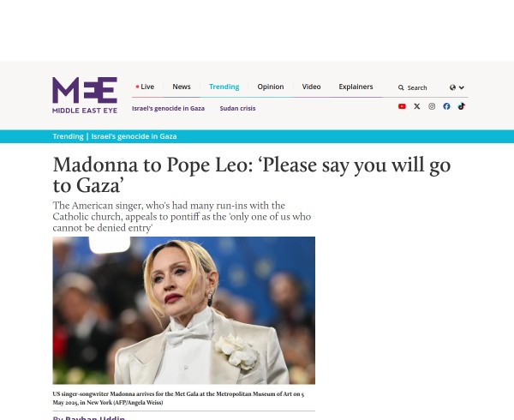Open the Sudan crisis link
Viewport: 514px width, 420px height.
click(237, 108)
